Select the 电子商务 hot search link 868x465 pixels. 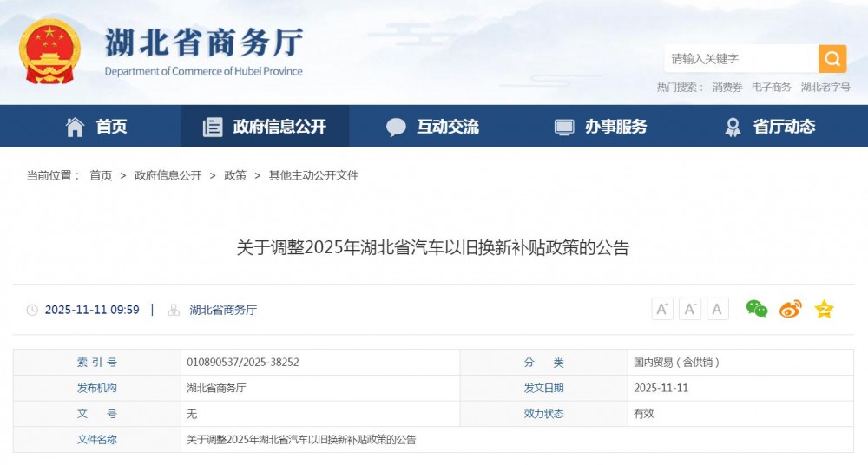coord(771,88)
